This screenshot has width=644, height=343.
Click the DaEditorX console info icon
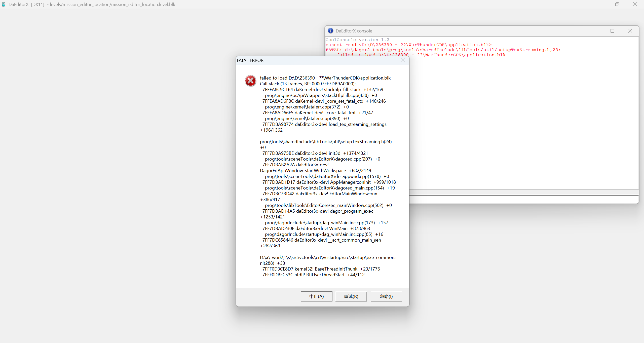pos(330,31)
